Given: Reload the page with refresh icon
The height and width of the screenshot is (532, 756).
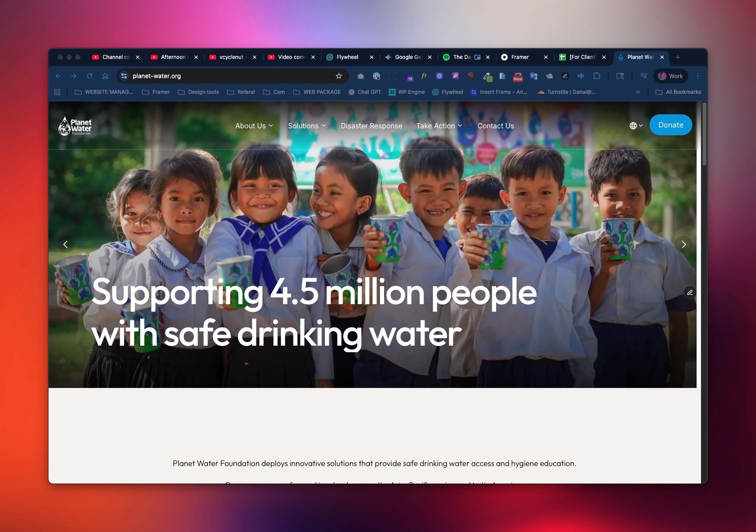Looking at the screenshot, I should (x=90, y=76).
